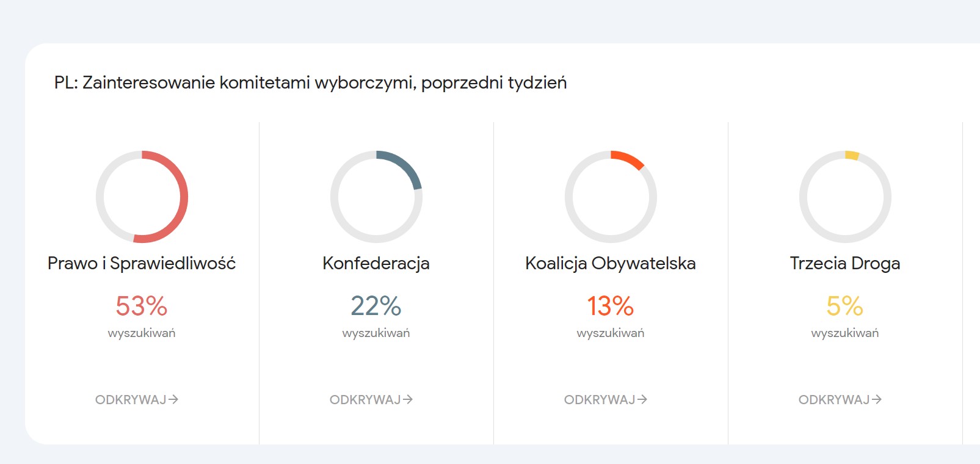Screen dimensions: 980x464
Task: Click the yellow Trzecia Droga donut chart
Action: pos(845,197)
